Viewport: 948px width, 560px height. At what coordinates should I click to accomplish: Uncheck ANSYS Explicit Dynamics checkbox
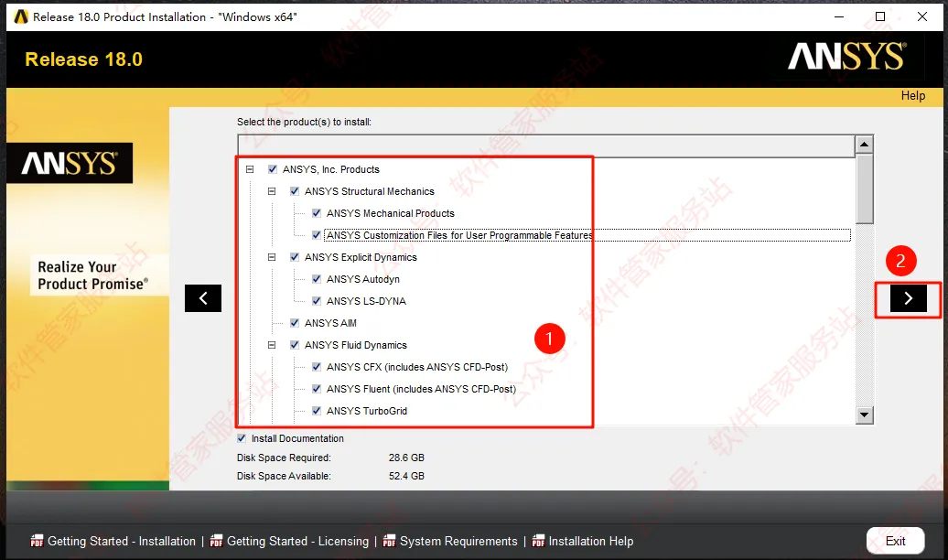[295, 257]
